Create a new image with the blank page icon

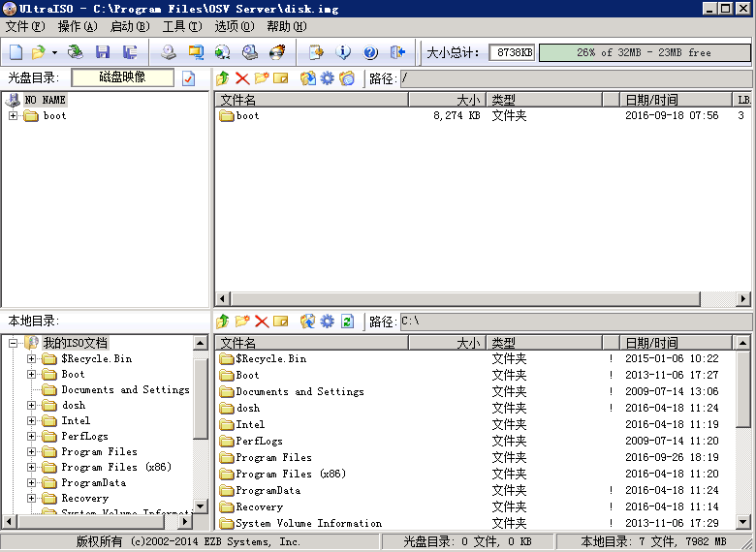point(16,52)
